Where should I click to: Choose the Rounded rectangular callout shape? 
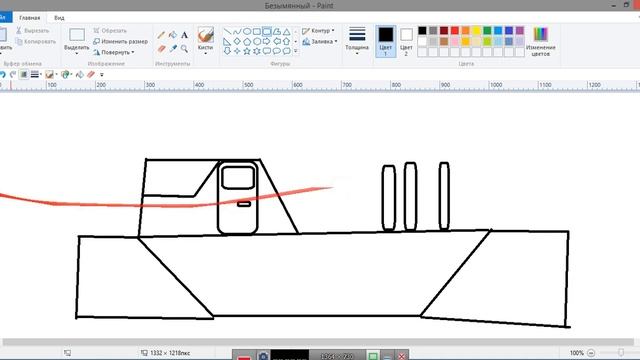267,51
